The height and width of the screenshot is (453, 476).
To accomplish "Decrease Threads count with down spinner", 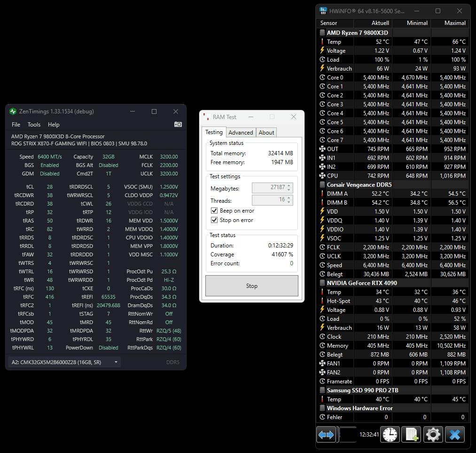I will [289, 202].
